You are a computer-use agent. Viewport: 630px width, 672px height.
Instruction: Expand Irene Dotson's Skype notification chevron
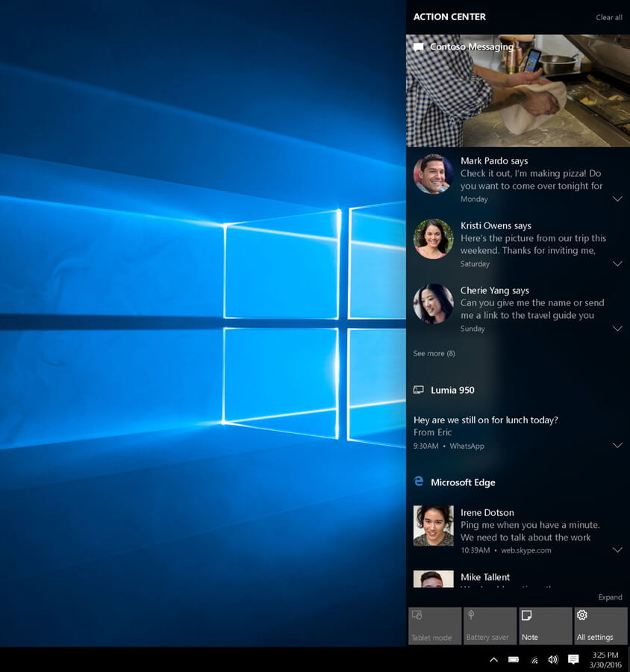click(617, 550)
